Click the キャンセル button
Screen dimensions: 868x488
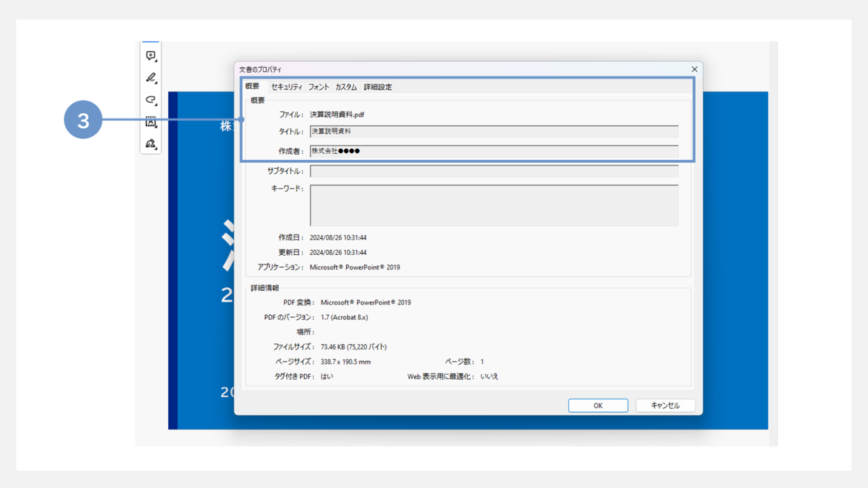[665, 405]
